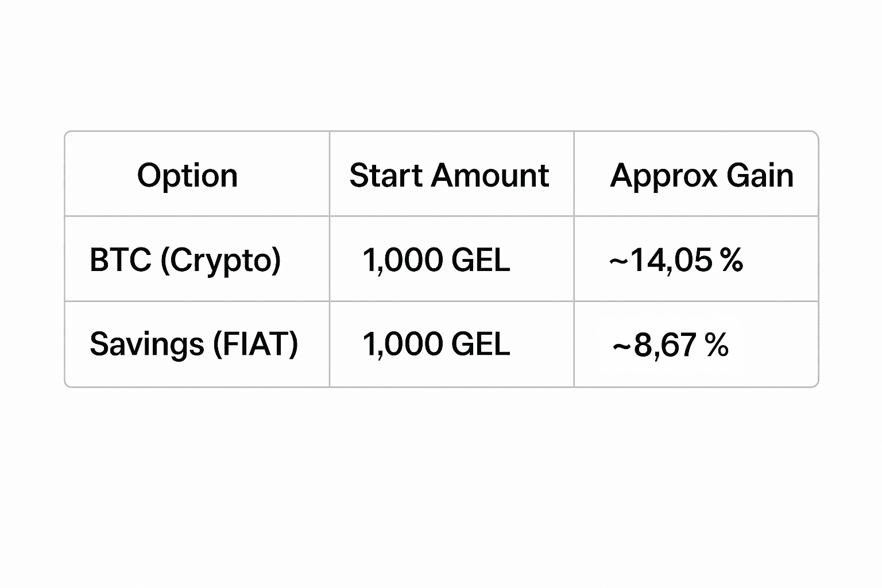The width and height of the screenshot is (882, 588).
Task: Click the word Gain in the header
Action: point(760,175)
